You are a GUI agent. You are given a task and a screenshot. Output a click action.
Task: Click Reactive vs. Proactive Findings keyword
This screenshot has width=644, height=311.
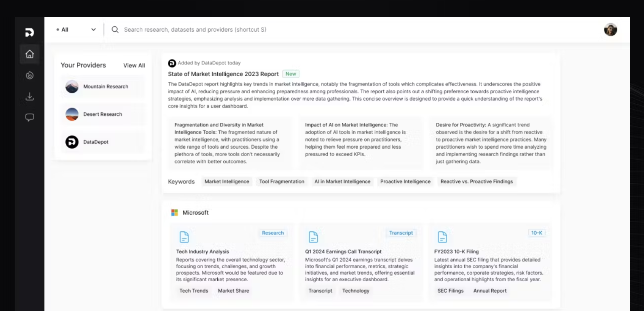coord(477,181)
